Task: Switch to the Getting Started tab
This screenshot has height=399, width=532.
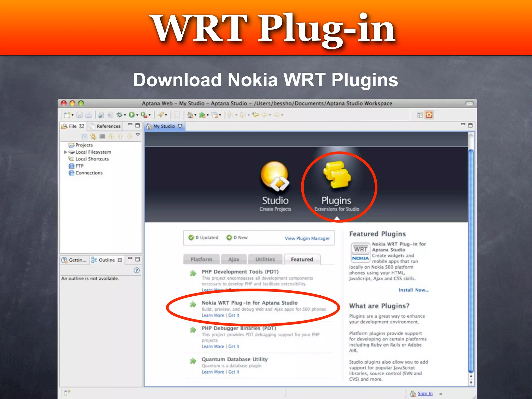Action: (74, 260)
